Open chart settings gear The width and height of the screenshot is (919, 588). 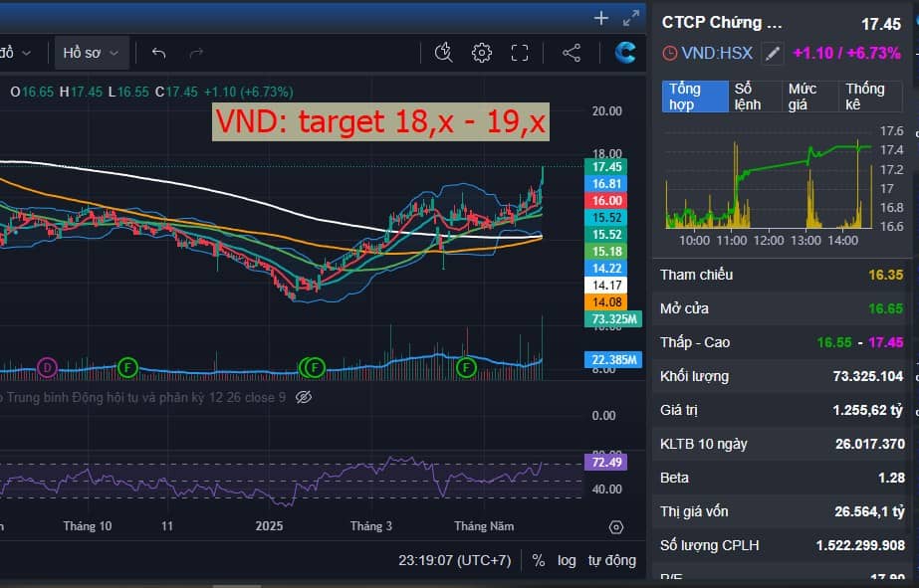click(482, 53)
